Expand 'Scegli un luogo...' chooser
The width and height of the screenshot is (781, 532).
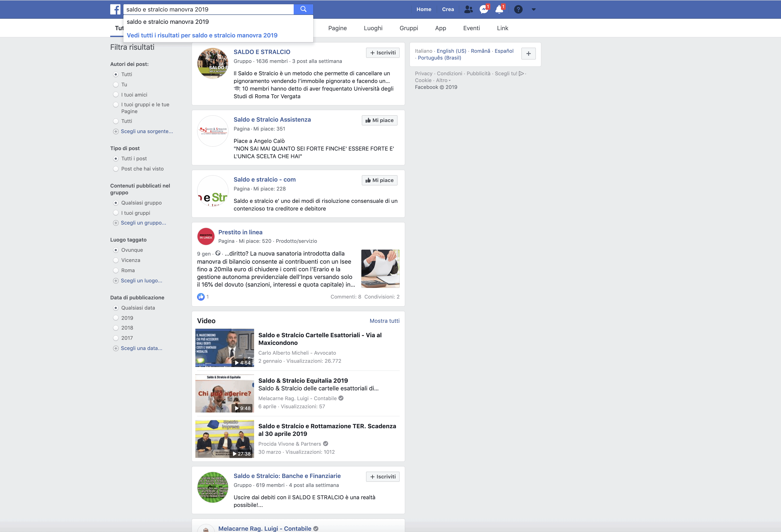(142, 281)
